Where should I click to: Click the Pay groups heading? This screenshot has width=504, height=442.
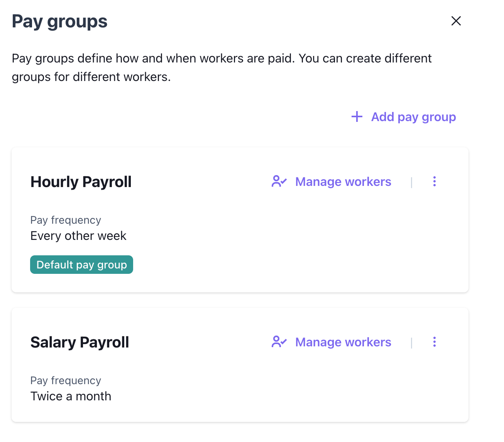[59, 21]
